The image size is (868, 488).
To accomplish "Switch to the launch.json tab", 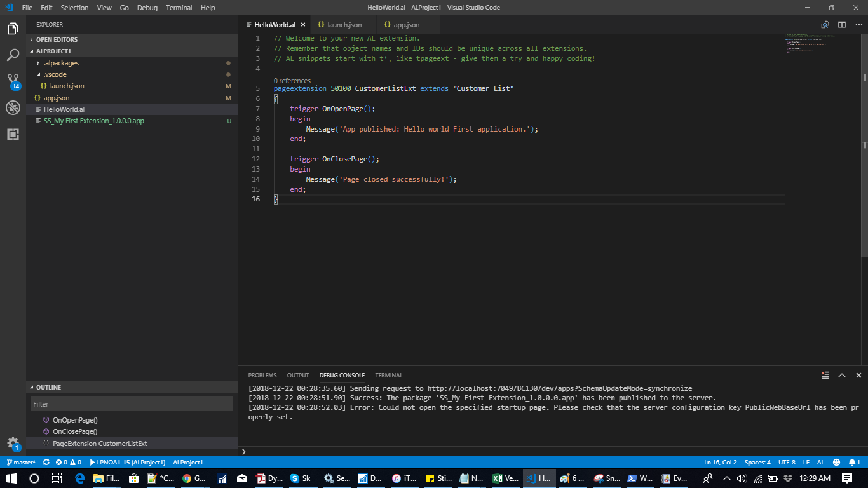I will click(345, 25).
